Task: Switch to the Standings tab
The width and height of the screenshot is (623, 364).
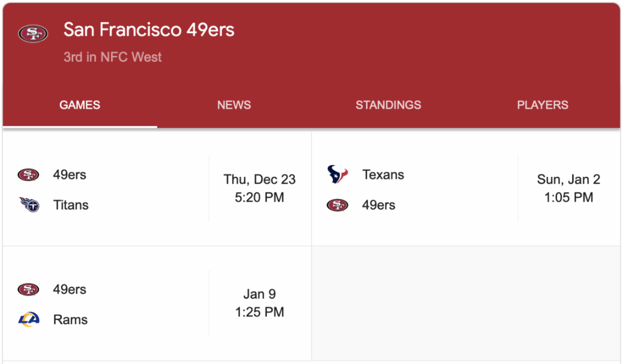Action: (x=388, y=105)
